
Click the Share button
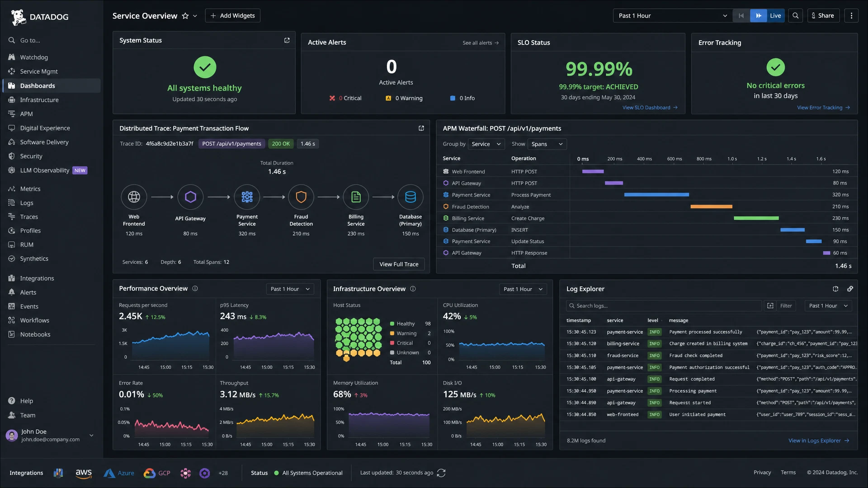point(823,16)
